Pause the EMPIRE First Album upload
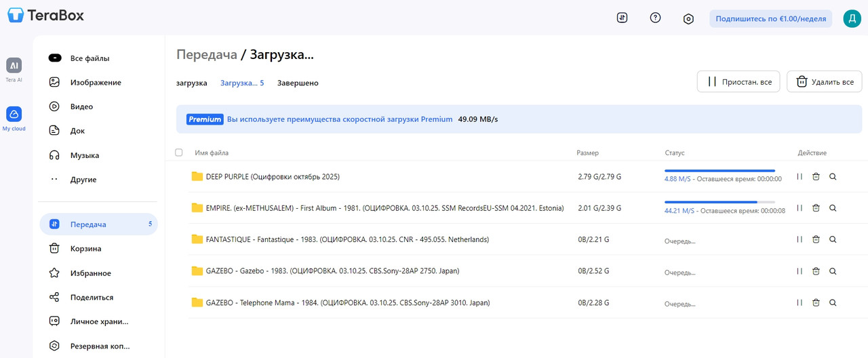This screenshot has height=358, width=868. tap(800, 208)
